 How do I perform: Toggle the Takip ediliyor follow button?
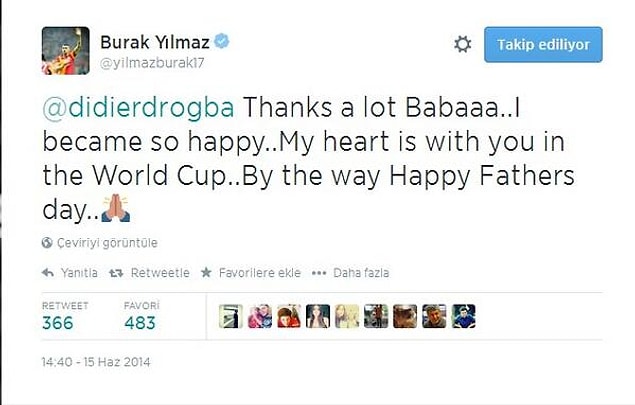click(543, 45)
